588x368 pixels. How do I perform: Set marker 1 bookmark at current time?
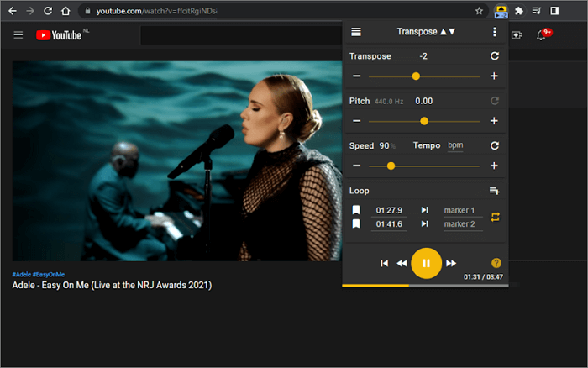tap(356, 210)
